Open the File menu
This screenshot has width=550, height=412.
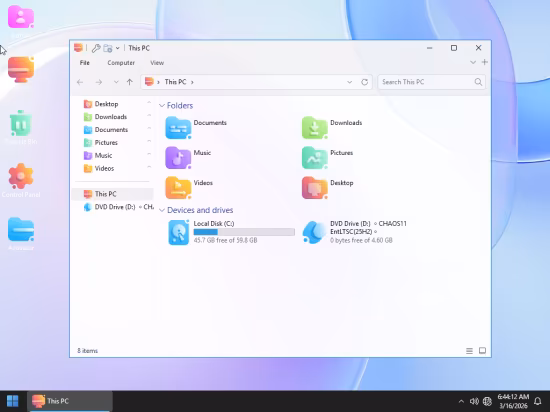tap(85, 63)
